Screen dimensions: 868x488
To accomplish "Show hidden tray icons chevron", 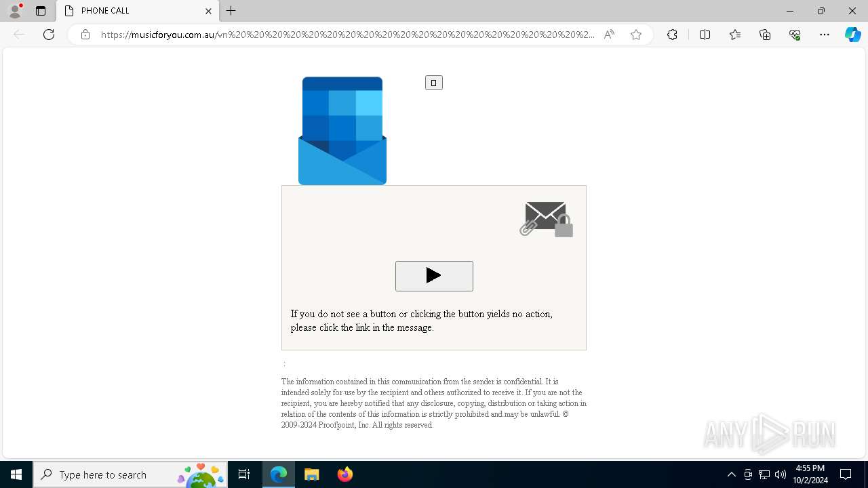I will [731, 474].
